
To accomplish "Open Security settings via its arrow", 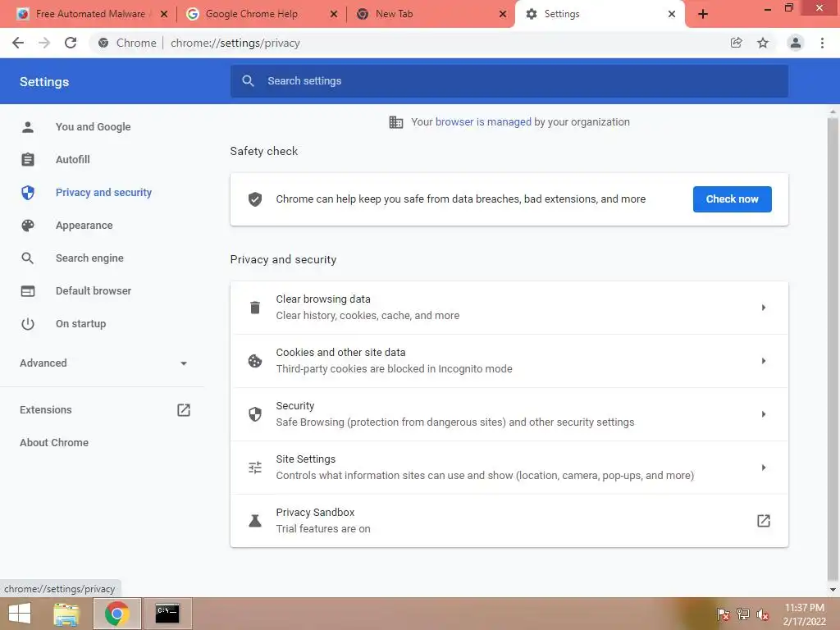I will point(764,414).
